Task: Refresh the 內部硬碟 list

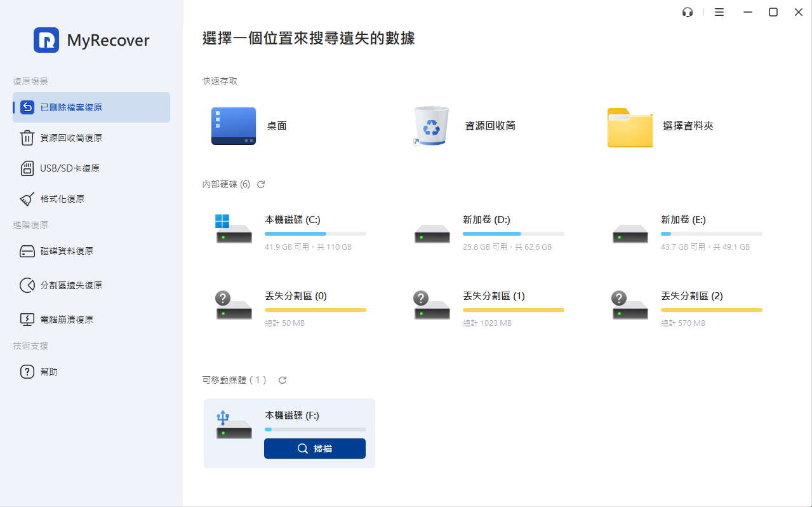Action: click(x=261, y=184)
